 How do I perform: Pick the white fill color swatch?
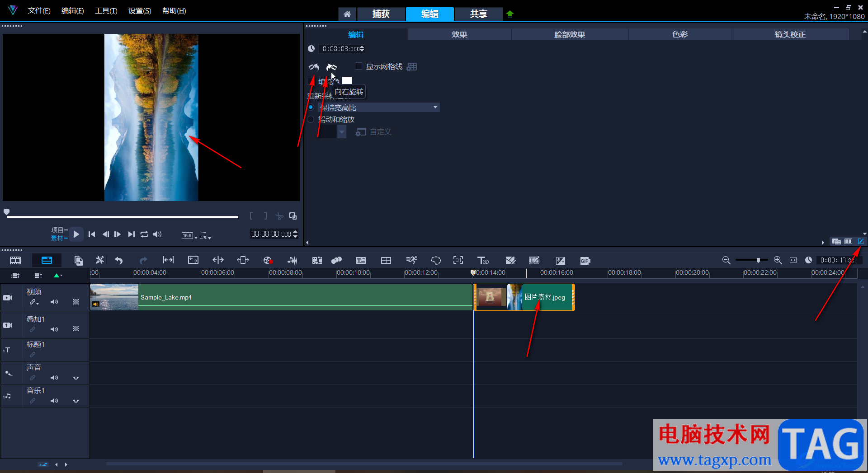click(347, 80)
